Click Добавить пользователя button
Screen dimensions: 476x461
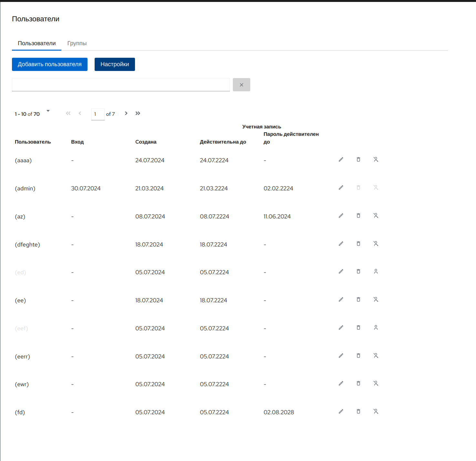coord(50,64)
